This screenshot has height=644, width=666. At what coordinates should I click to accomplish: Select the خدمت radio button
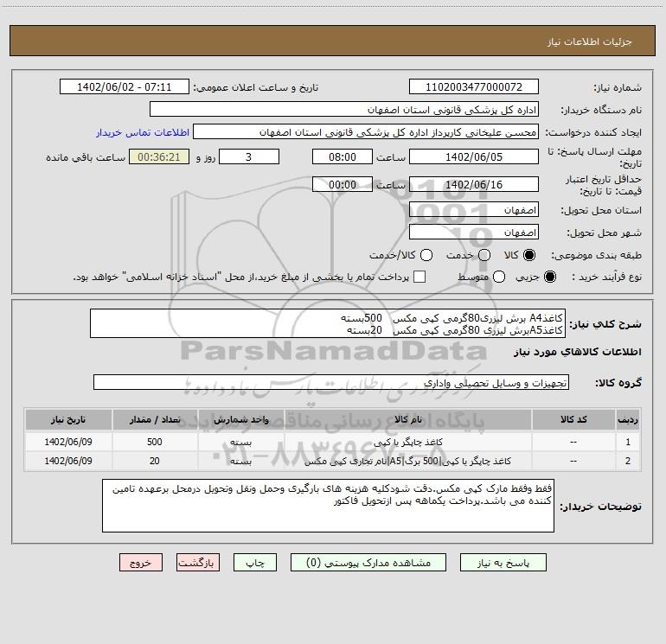[484, 255]
